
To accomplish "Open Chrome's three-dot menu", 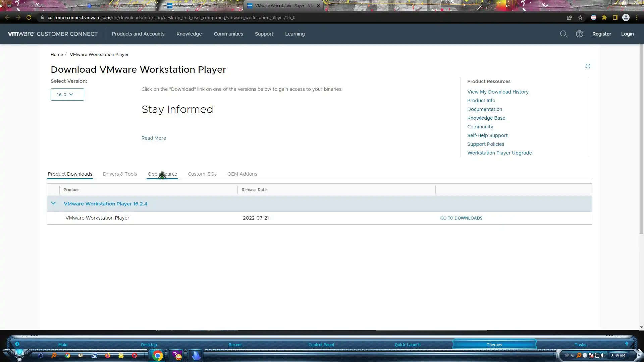I will (637, 17).
